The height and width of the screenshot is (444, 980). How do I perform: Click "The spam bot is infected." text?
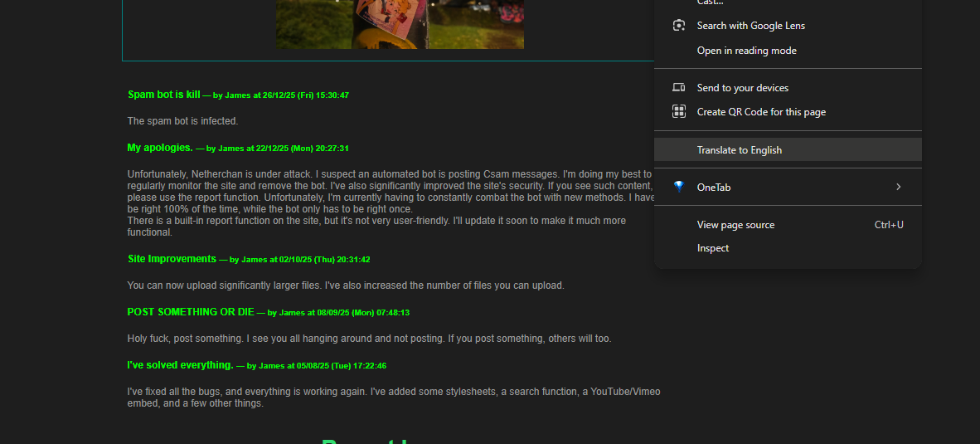point(182,121)
